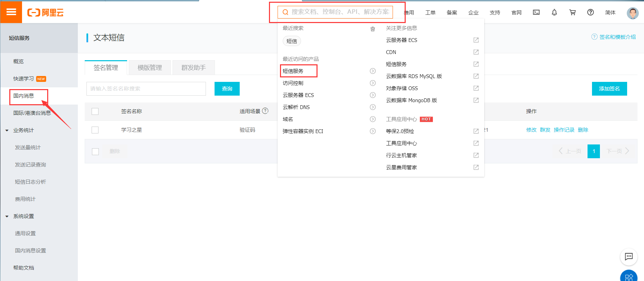Image resolution: width=644 pixels, height=281 pixels.
Task: Open the notification bell
Action: pyautogui.click(x=554, y=12)
